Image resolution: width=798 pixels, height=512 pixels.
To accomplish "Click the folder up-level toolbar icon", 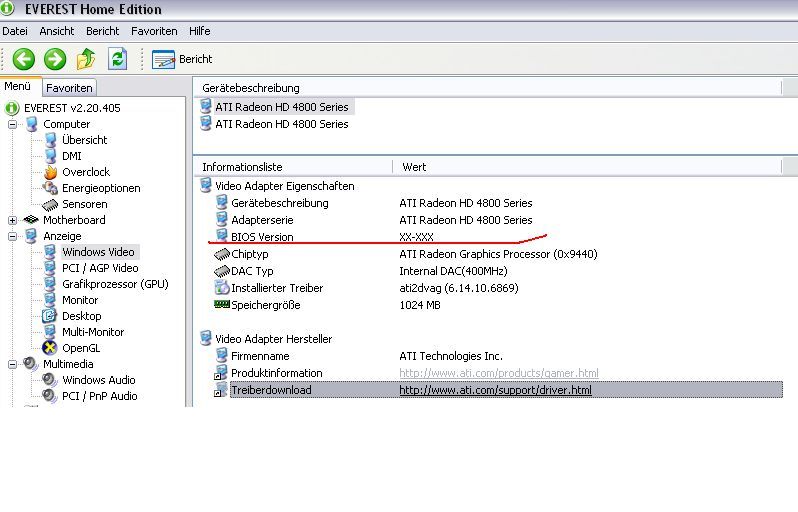I will coord(86,59).
